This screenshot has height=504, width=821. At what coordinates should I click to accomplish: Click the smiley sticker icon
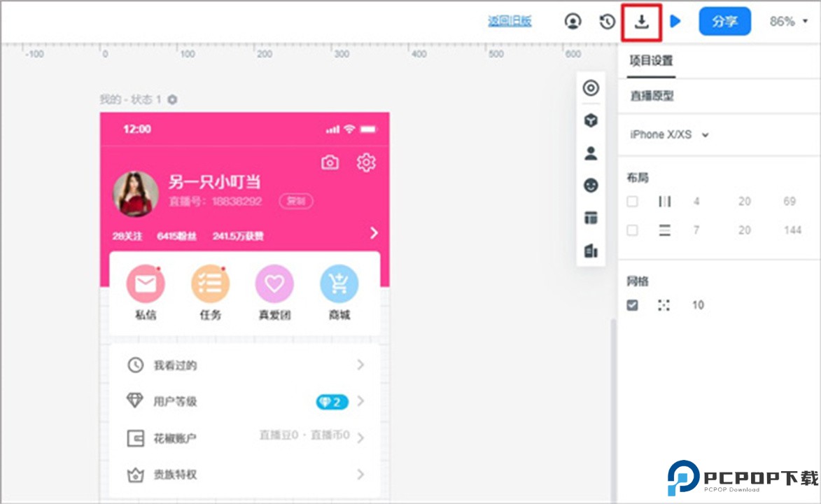click(591, 185)
